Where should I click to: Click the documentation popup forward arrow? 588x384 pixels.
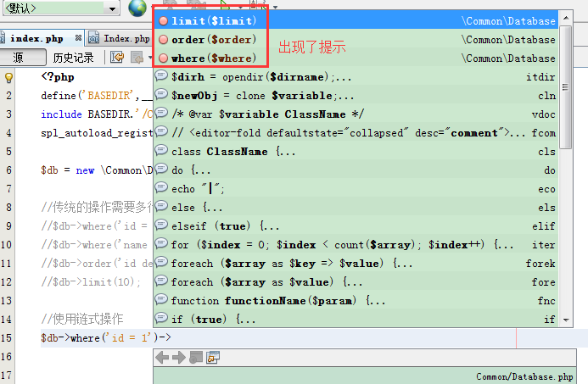(x=179, y=358)
